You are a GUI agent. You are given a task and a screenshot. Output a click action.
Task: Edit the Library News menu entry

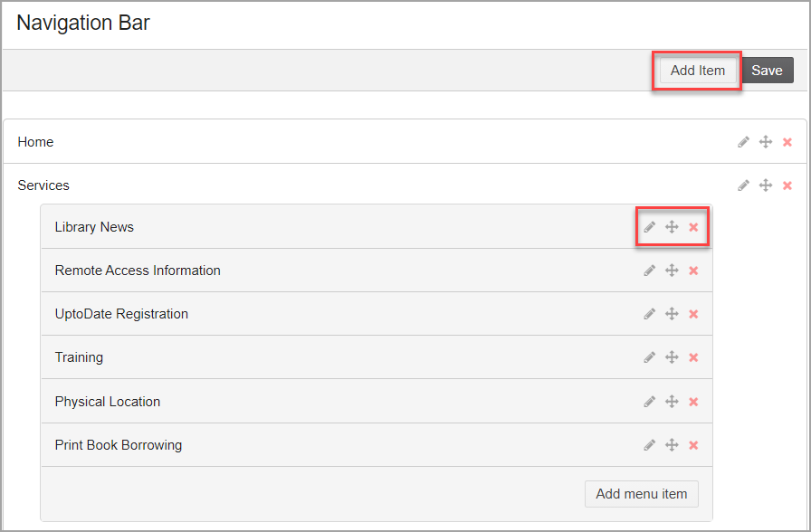(650, 227)
